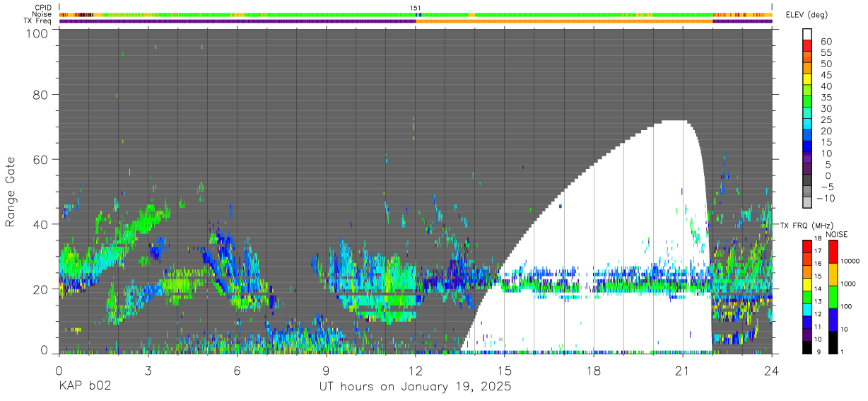This screenshot has width=868, height=401.
Task: Select the '25' value on the ELEV scale
Action: 826,120
